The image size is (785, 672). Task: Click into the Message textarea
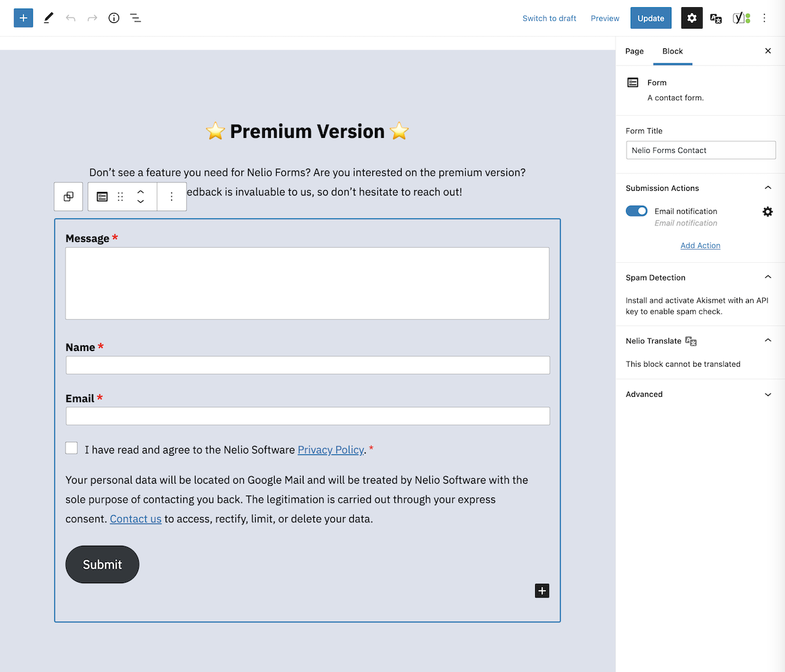point(307,283)
